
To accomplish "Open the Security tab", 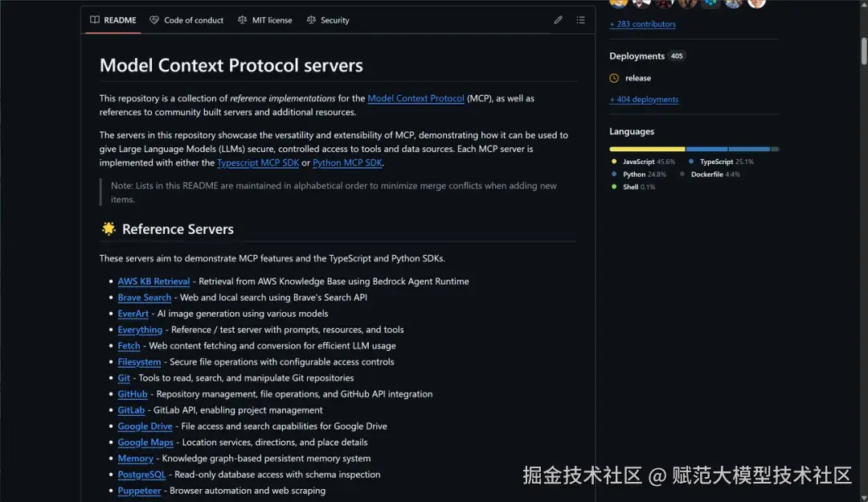I will coord(328,20).
